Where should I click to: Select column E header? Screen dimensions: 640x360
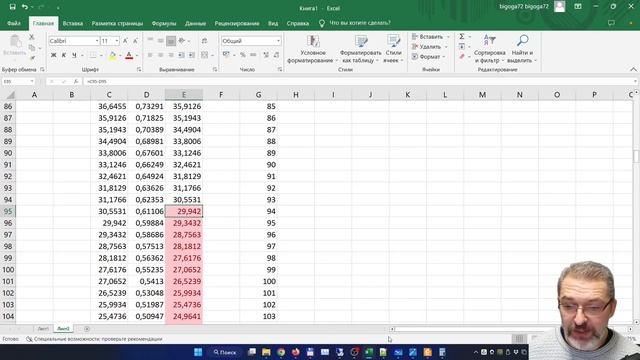pyautogui.click(x=184, y=95)
